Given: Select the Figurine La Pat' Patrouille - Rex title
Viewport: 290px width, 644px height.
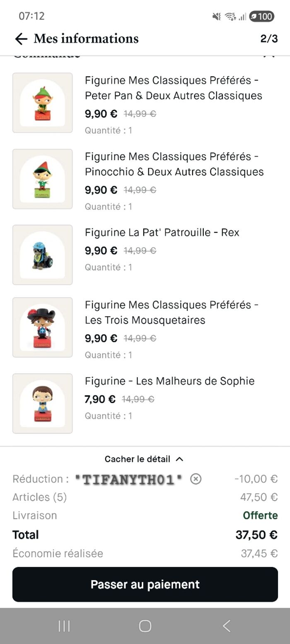Looking at the screenshot, I should (x=162, y=233).
